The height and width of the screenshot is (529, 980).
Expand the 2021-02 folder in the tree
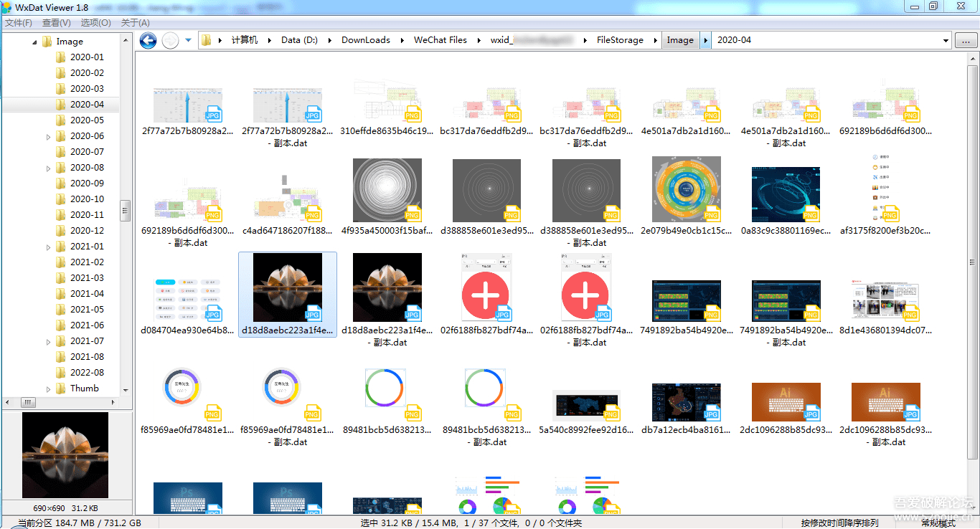(x=47, y=262)
